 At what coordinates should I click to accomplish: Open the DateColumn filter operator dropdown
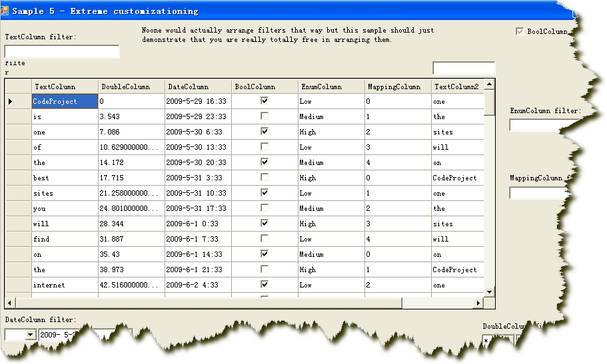[30, 335]
